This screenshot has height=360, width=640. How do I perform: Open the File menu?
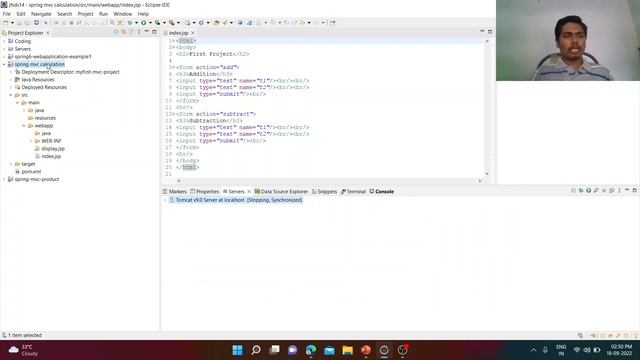pos(7,14)
